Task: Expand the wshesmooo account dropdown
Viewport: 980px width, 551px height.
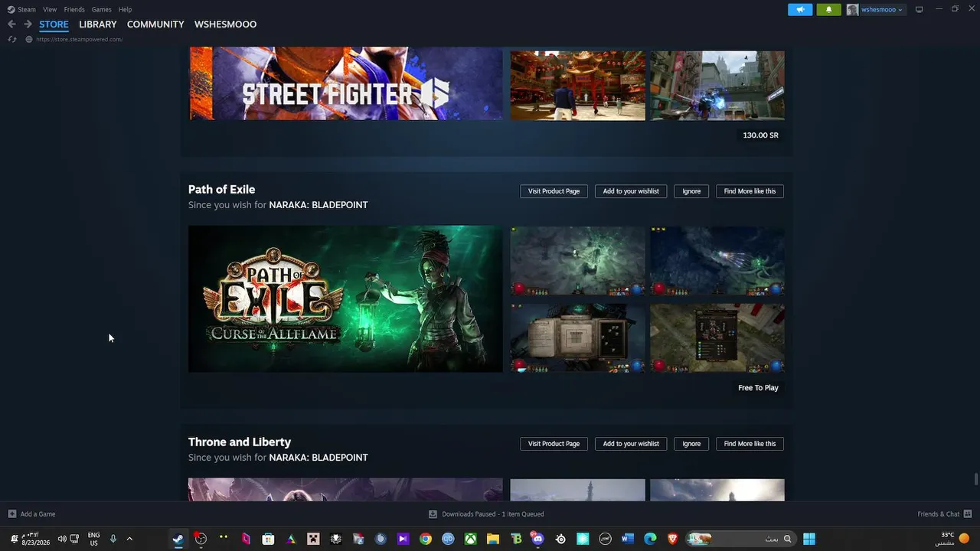Action: (900, 10)
